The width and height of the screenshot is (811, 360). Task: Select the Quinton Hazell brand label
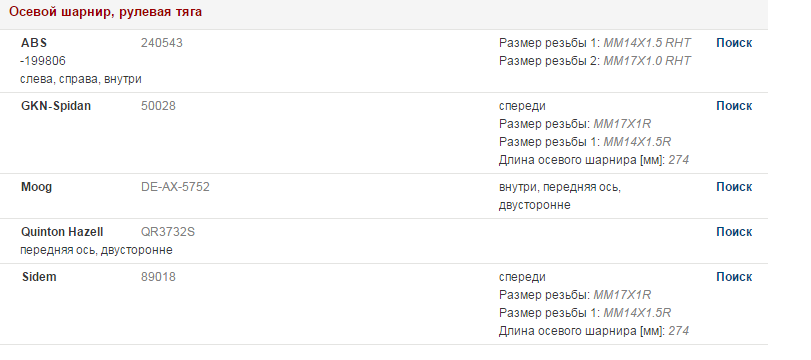(x=62, y=232)
